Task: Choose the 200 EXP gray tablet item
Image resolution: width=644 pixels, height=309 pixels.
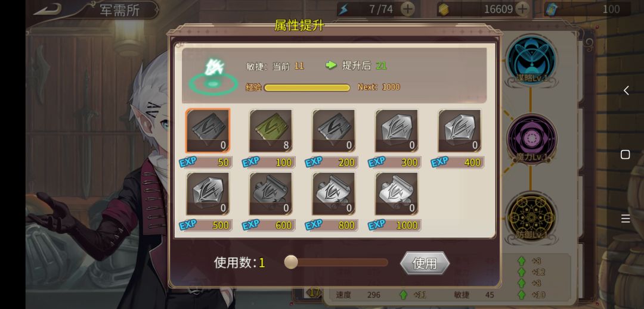Action: pos(333,131)
